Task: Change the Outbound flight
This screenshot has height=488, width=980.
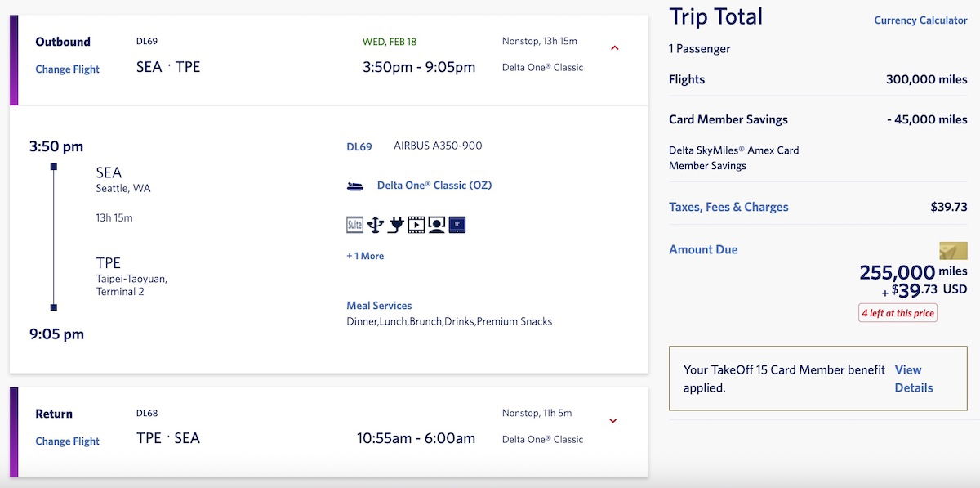Action: (67, 69)
